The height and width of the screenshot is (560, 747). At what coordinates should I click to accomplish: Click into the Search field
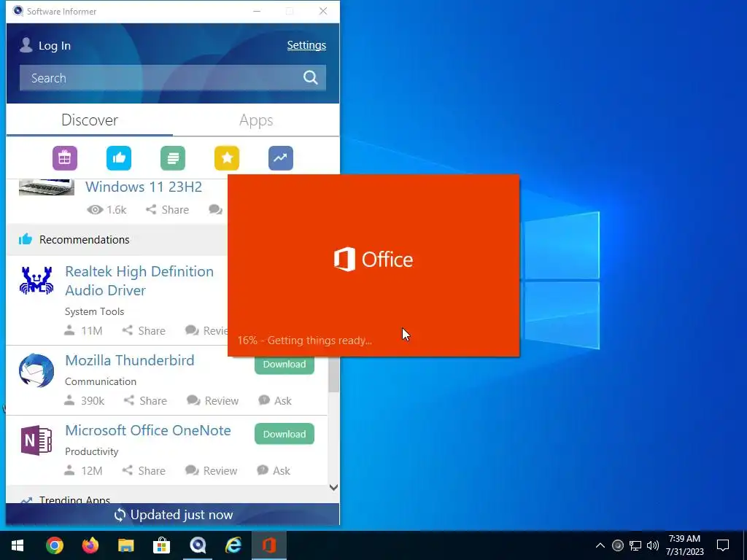[173, 78]
